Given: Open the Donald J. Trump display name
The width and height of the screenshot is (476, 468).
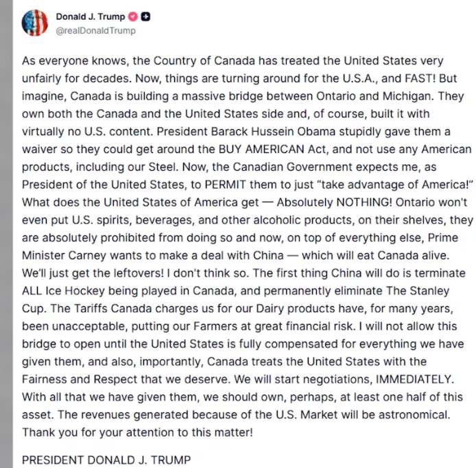Looking at the screenshot, I should (x=89, y=16).
